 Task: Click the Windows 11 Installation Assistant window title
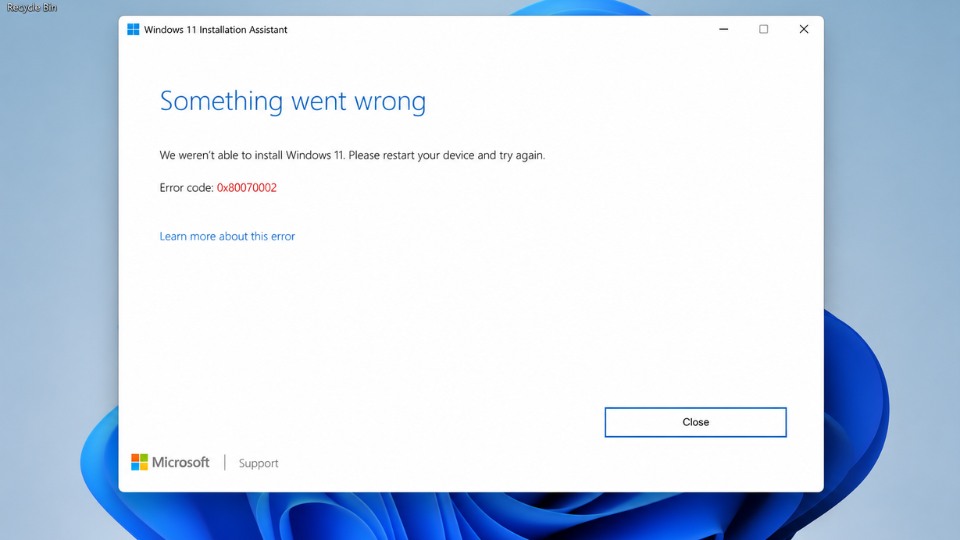tap(216, 29)
